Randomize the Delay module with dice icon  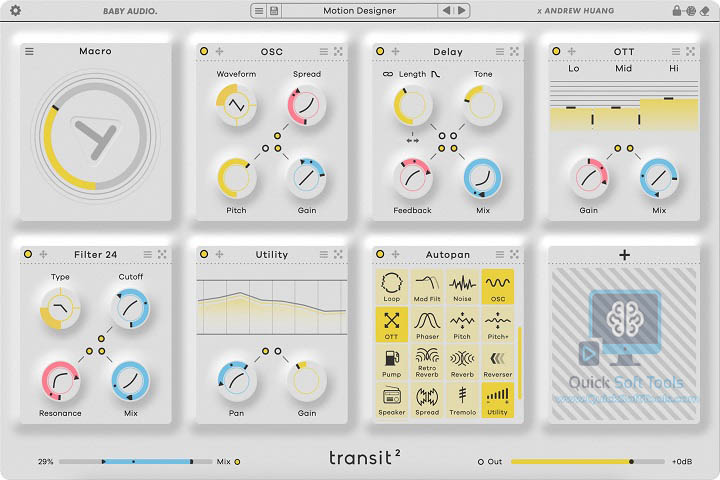[x=514, y=51]
